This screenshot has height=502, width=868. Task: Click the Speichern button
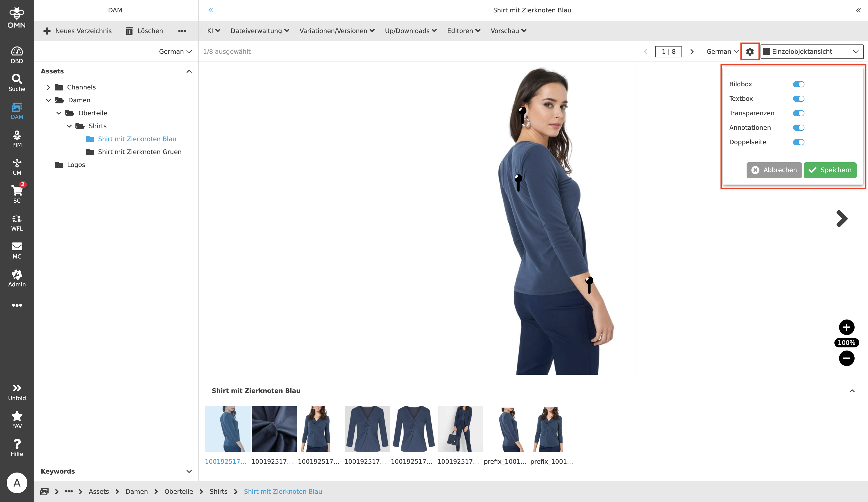830,170
